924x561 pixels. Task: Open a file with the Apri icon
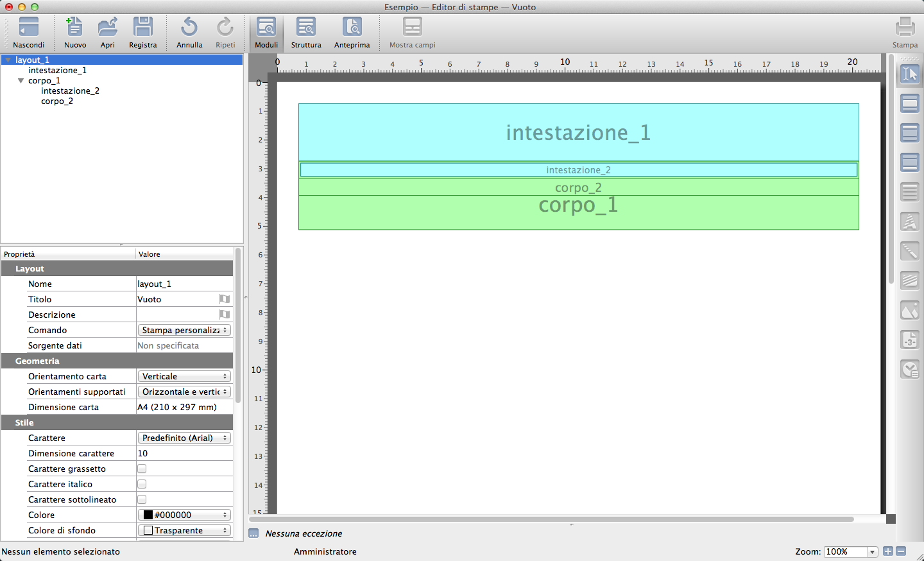click(107, 28)
